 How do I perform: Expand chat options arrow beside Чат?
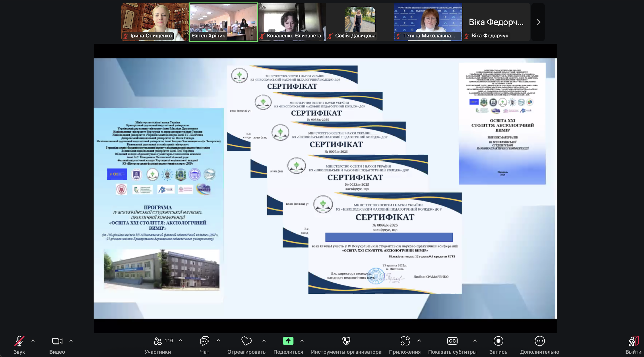point(218,340)
